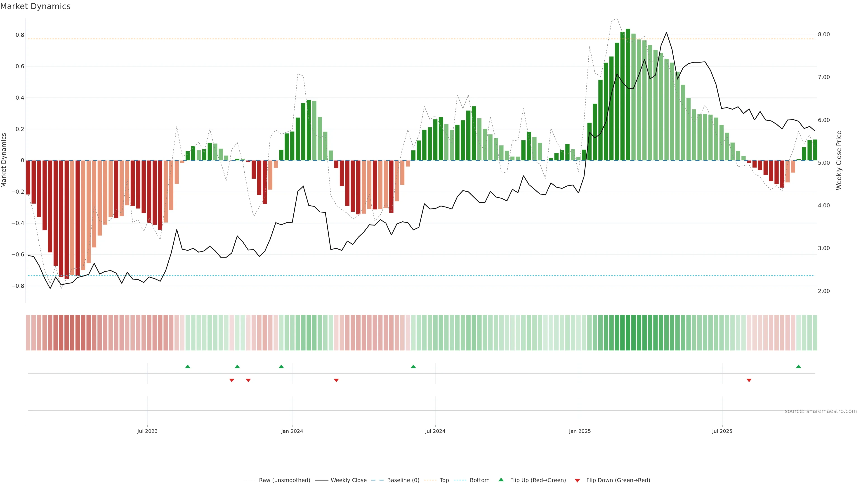Image resolution: width=868 pixels, height=488 pixels.
Task: Click the Jan 2025 axis label
Action: pyautogui.click(x=580, y=431)
